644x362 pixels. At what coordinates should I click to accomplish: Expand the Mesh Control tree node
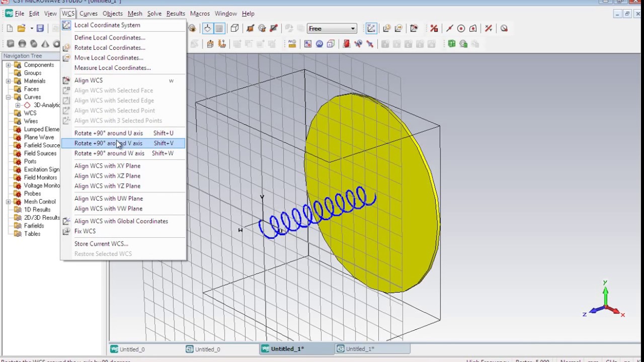point(9,202)
